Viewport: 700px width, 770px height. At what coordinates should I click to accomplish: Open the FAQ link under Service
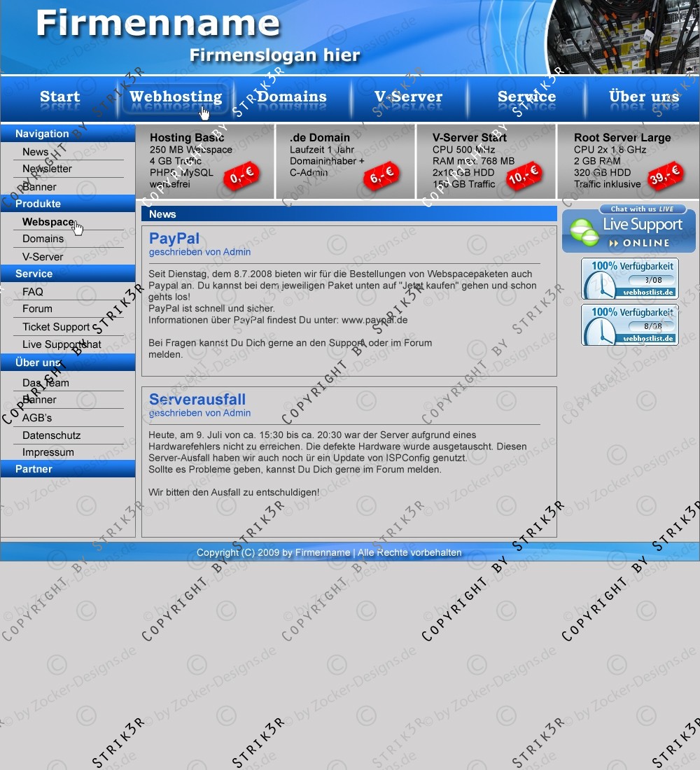(x=33, y=292)
